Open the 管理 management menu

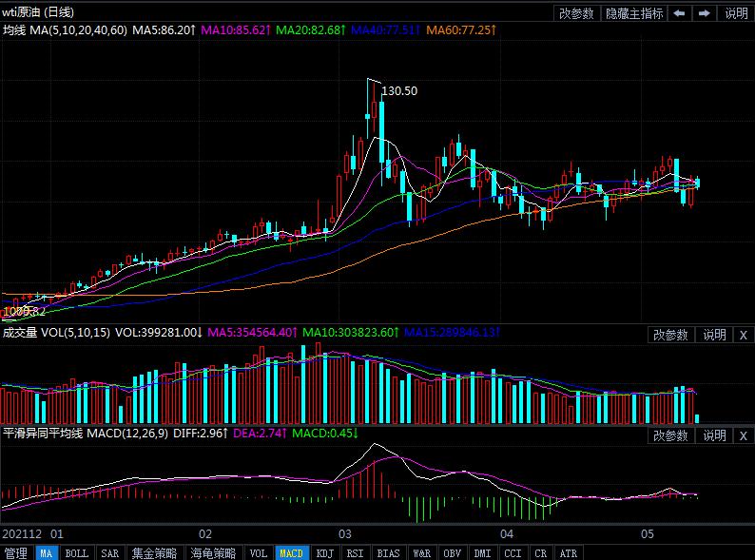click(x=16, y=552)
